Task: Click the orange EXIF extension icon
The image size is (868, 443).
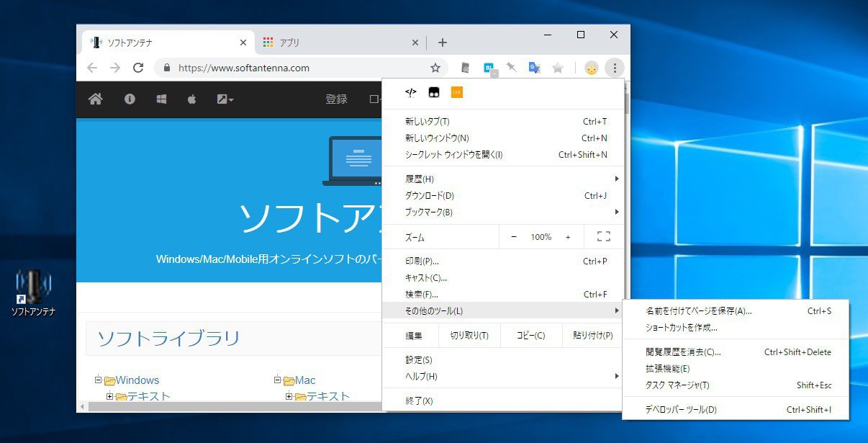Action: pos(457,92)
